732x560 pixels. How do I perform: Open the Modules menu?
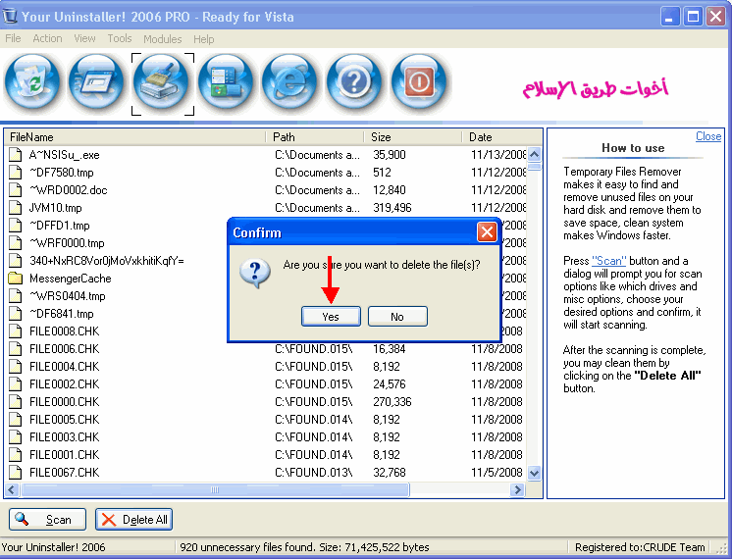tap(163, 39)
